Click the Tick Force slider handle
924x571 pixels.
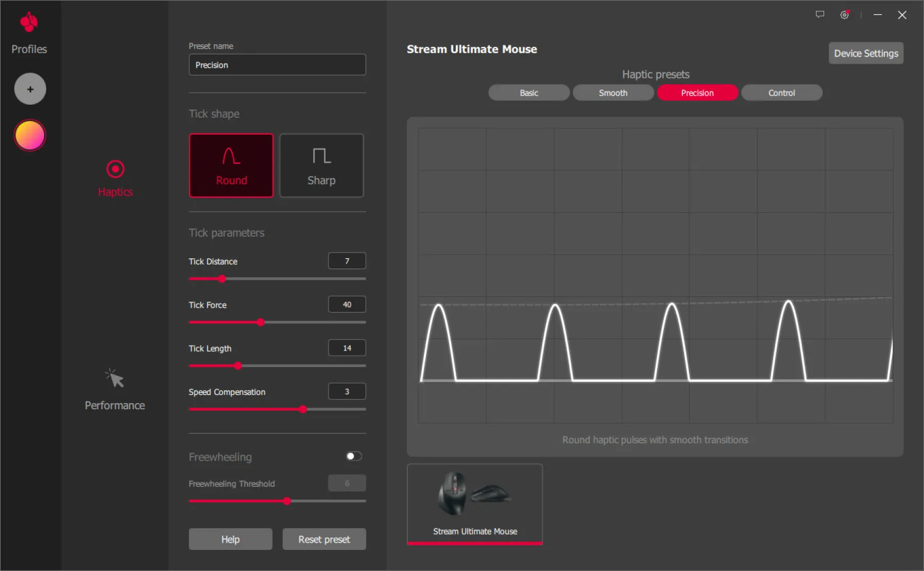(x=261, y=322)
